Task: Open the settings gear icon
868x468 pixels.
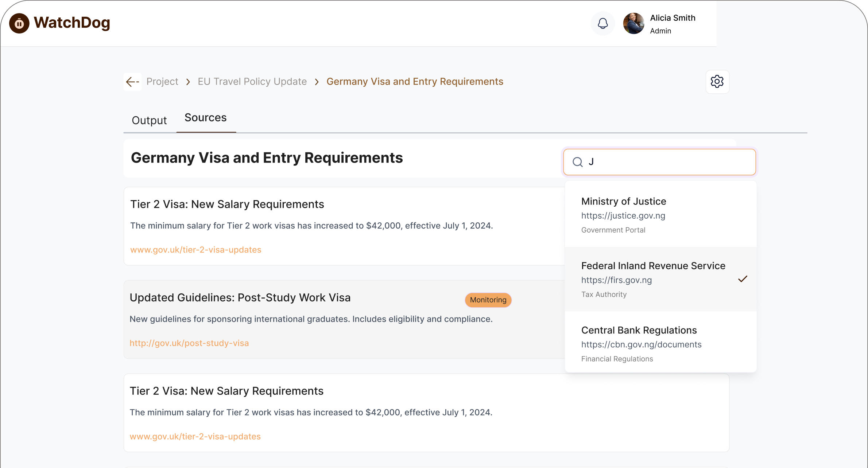Action: coord(717,81)
